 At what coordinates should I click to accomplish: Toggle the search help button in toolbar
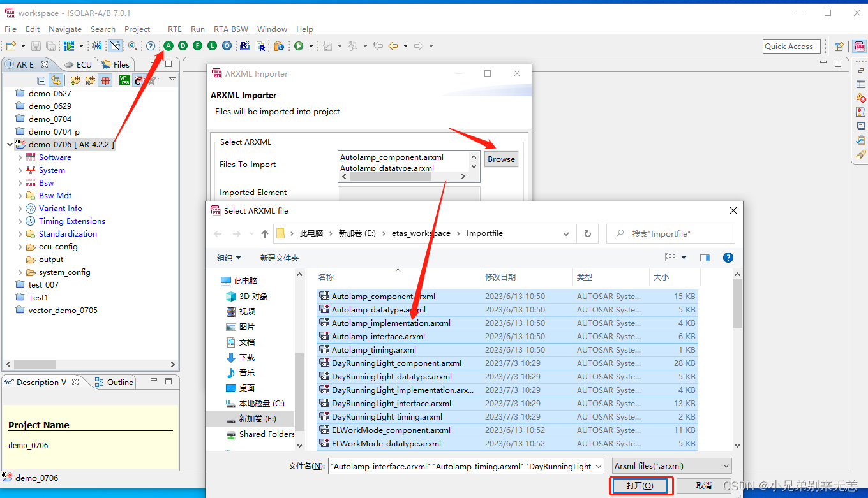pyautogui.click(x=151, y=45)
